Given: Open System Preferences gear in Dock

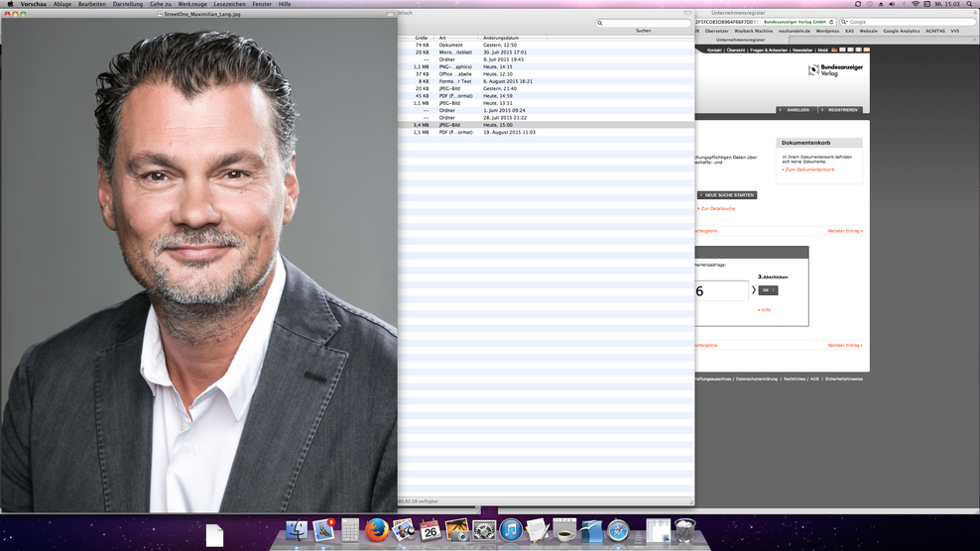Looking at the screenshot, I should (484, 530).
